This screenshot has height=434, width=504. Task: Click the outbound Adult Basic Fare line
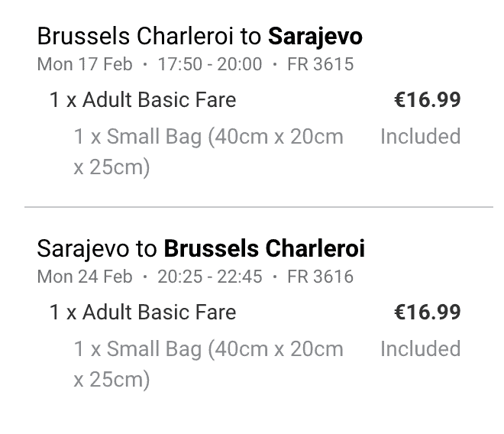point(143,100)
